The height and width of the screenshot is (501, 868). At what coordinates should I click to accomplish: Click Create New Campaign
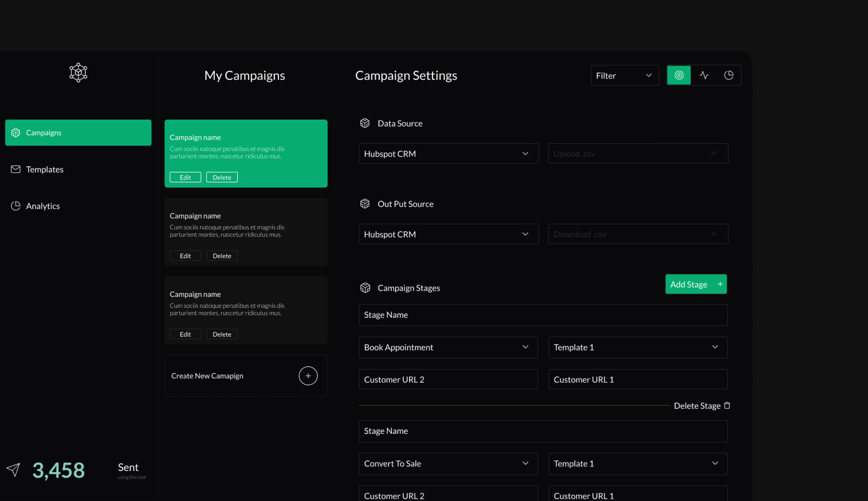point(245,376)
